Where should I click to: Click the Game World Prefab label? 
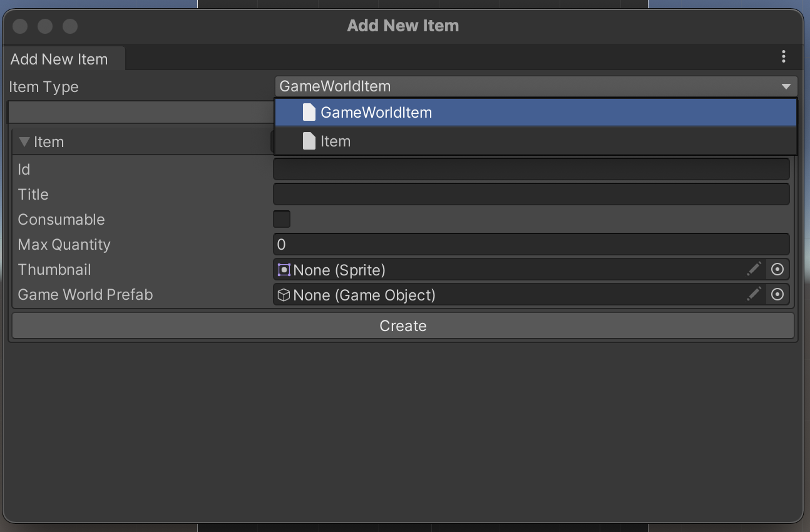(x=85, y=294)
